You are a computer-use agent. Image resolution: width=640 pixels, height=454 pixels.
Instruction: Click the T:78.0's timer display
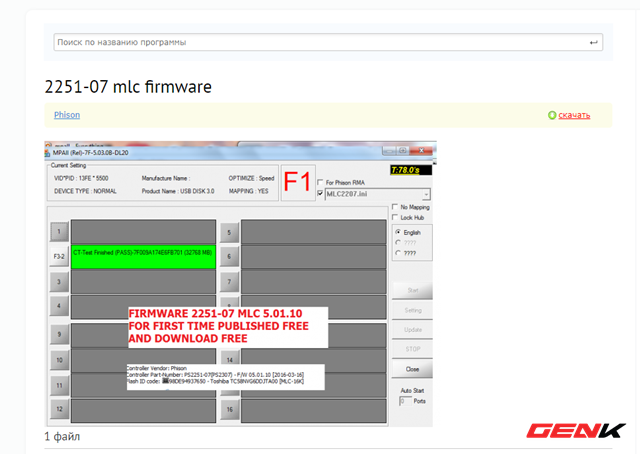point(411,170)
